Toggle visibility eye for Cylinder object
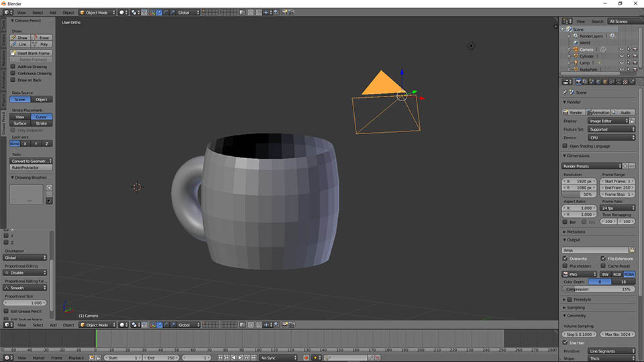The image size is (644, 362). 621,56
